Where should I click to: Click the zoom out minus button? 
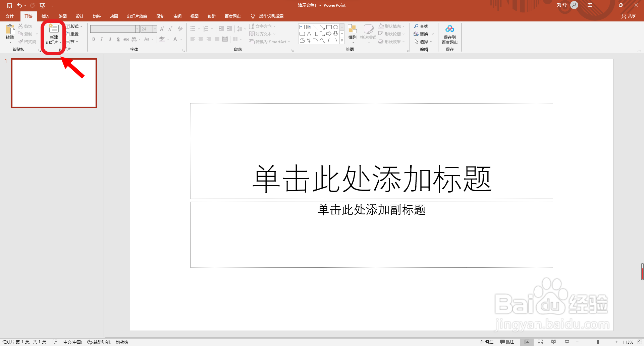(x=577, y=342)
